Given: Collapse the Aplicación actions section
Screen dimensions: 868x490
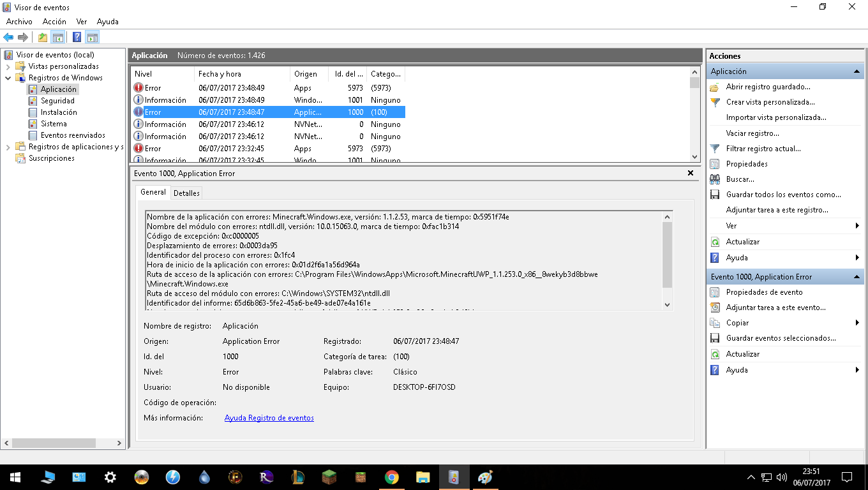Looking at the screenshot, I should [x=857, y=71].
